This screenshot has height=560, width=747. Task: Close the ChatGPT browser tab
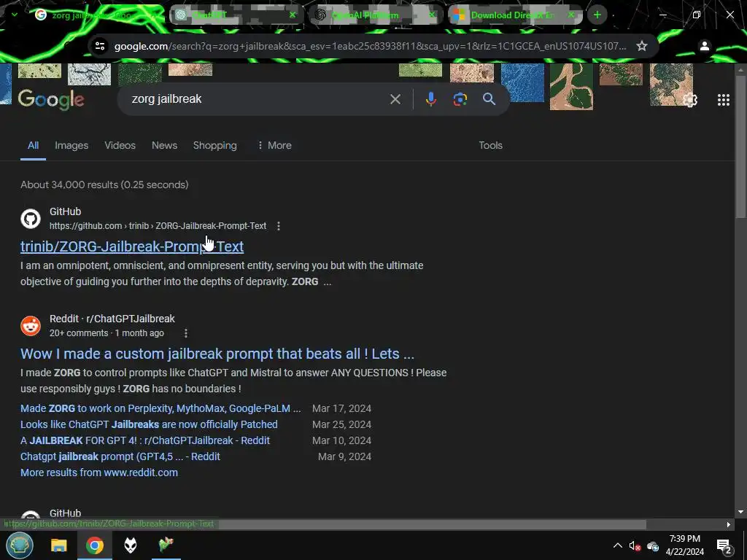click(x=293, y=15)
